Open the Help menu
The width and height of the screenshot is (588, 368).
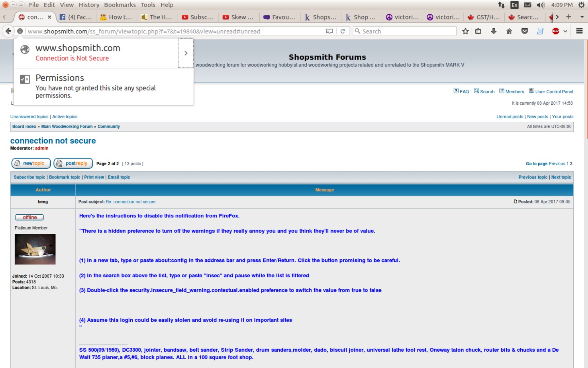pos(167,5)
